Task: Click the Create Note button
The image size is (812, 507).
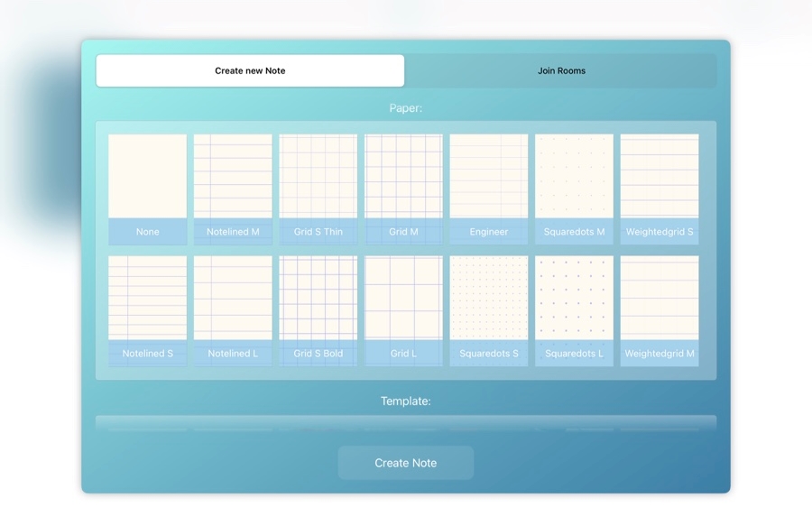Action: coord(405,463)
